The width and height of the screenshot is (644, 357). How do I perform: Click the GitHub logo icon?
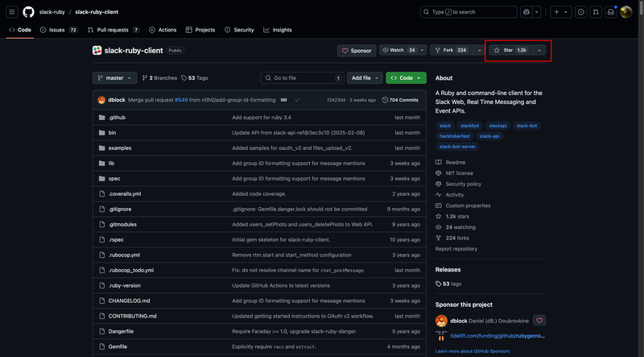pos(28,12)
